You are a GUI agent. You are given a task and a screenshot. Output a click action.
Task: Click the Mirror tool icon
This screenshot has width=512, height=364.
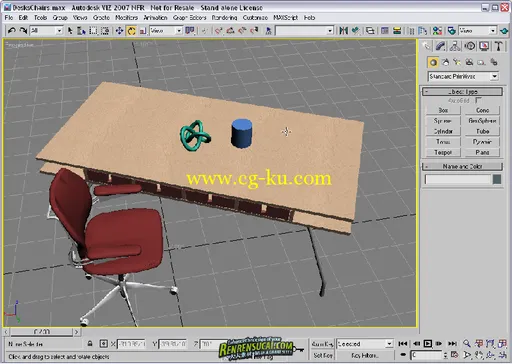343,31
